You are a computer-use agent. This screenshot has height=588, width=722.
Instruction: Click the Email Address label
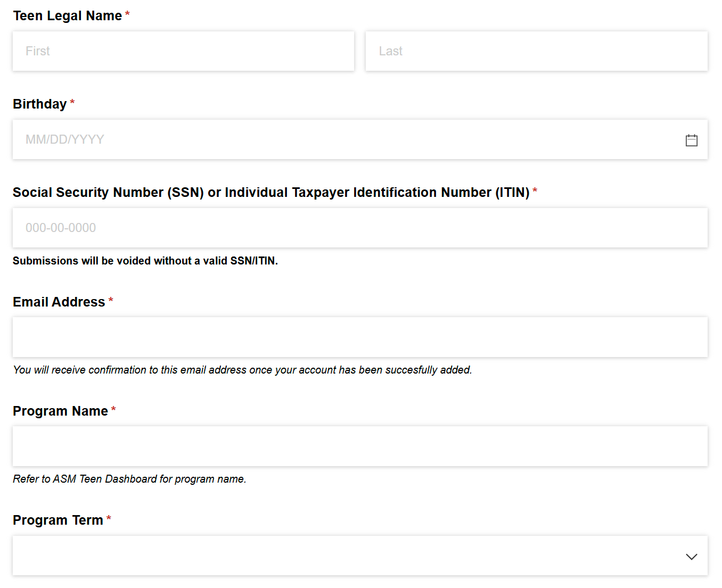click(x=59, y=302)
